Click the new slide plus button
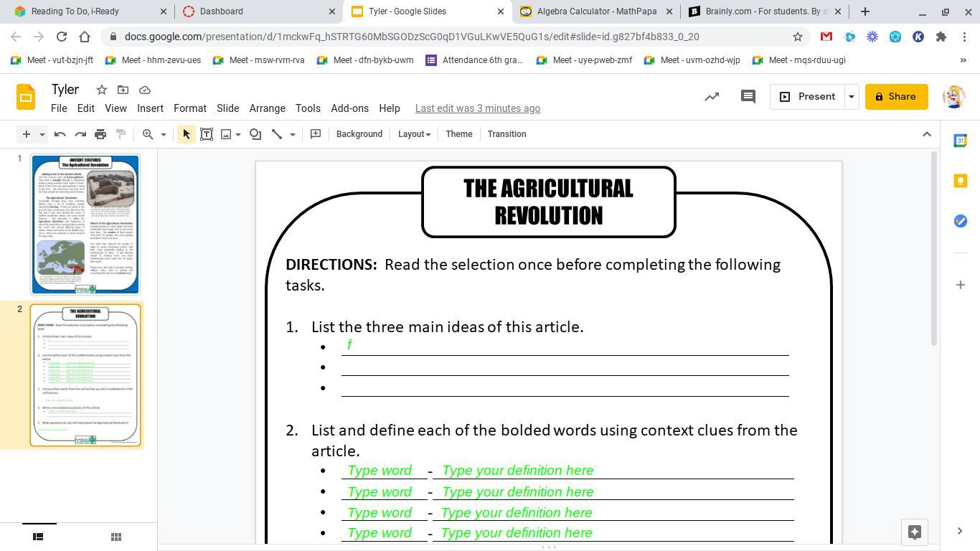This screenshot has width=980, height=551. tap(27, 134)
